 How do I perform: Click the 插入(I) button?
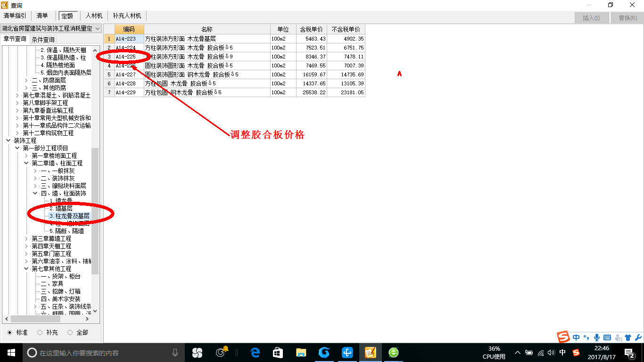[x=591, y=18]
